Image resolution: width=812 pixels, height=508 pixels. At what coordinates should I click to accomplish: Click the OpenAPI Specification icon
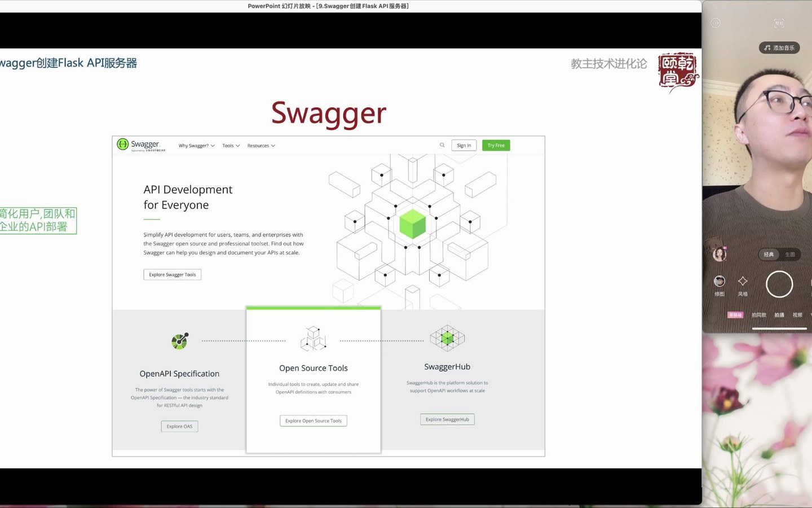(x=180, y=340)
